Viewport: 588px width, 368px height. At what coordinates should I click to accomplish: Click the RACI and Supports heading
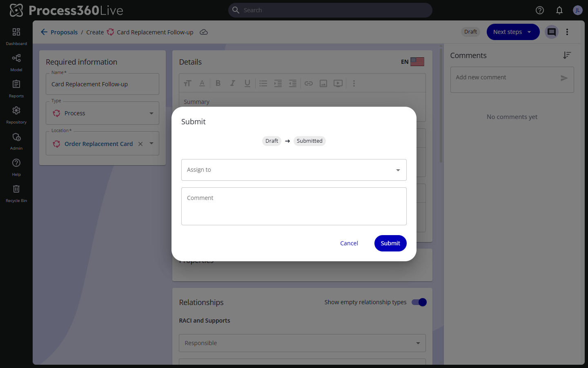pos(205,321)
